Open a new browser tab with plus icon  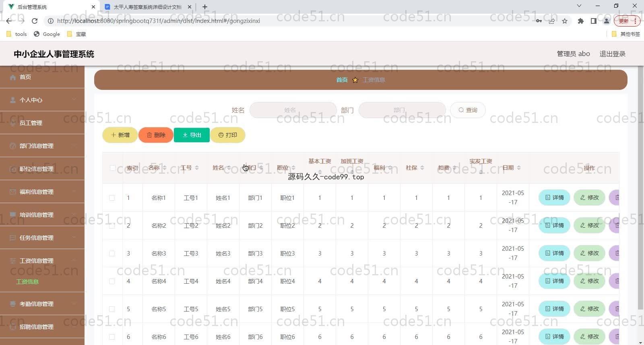(x=205, y=7)
